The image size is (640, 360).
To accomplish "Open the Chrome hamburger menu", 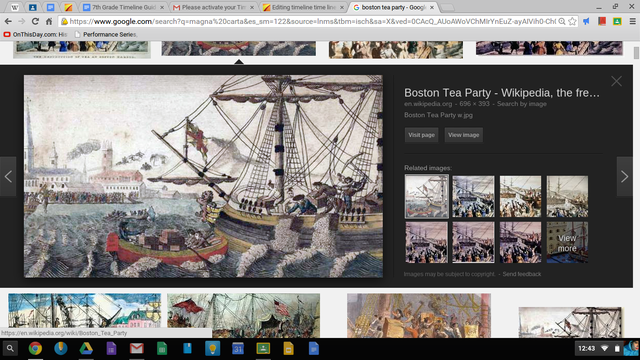I will (x=632, y=21).
